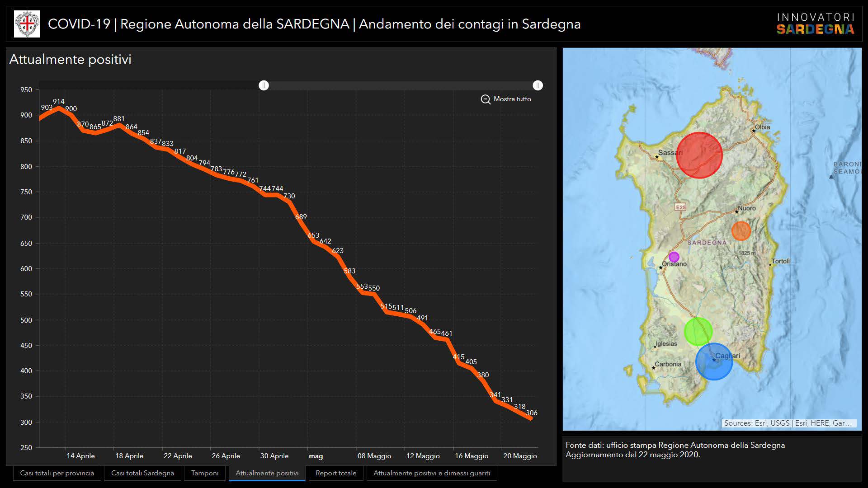The width and height of the screenshot is (868, 488).
Task: Open the Tamponi tab
Action: pos(205,473)
